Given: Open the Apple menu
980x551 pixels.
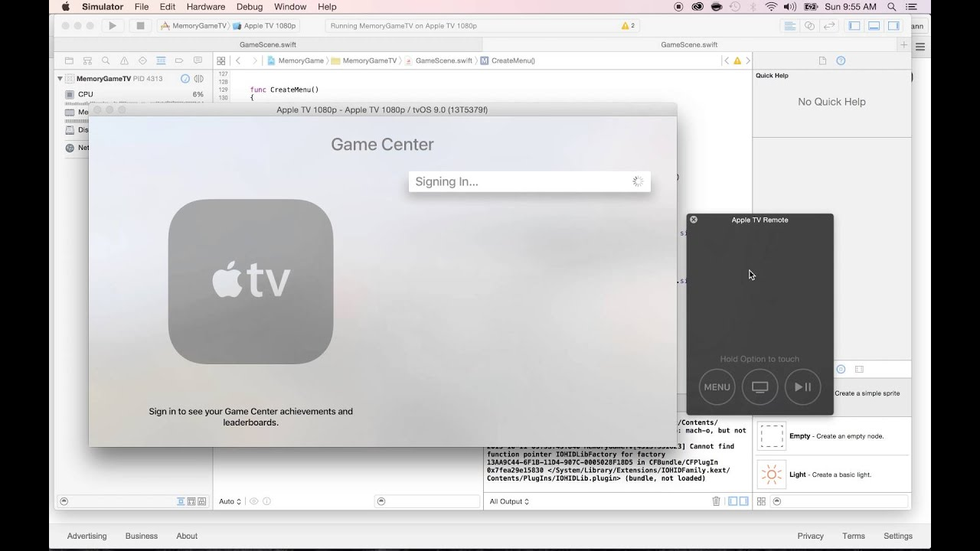Looking at the screenshot, I should (x=65, y=7).
